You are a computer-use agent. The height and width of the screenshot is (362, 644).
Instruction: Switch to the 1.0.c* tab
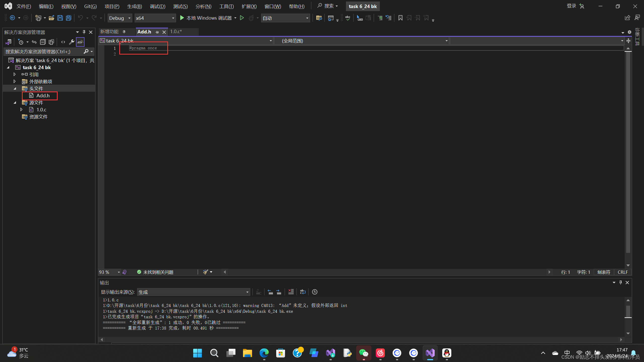coord(176,32)
